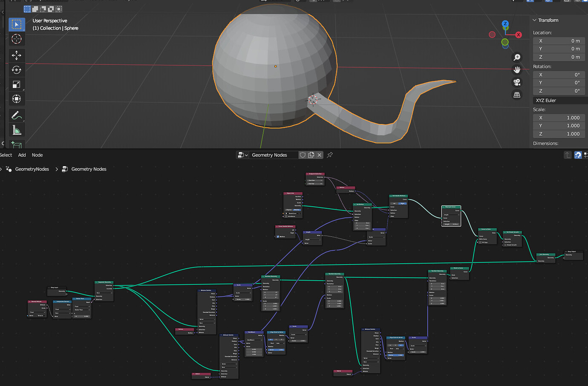Viewport: 588px width, 386px height.
Task: Collapse the Transform panel header
Action: [545, 20]
